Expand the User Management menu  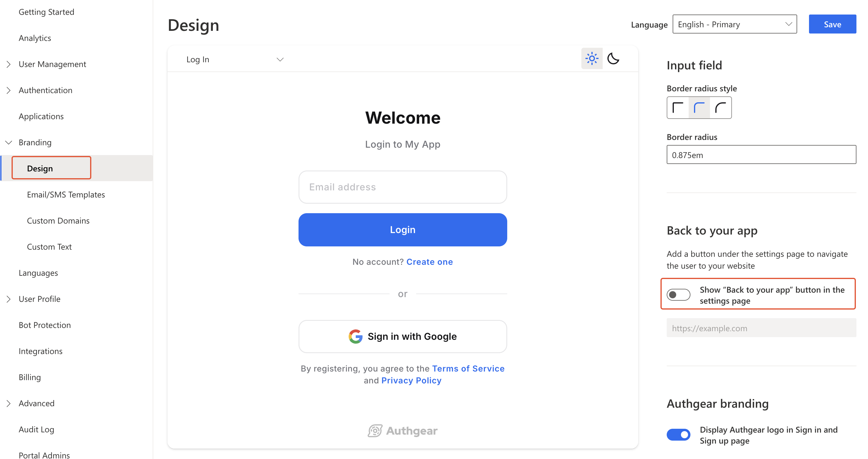[x=9, y=64]
